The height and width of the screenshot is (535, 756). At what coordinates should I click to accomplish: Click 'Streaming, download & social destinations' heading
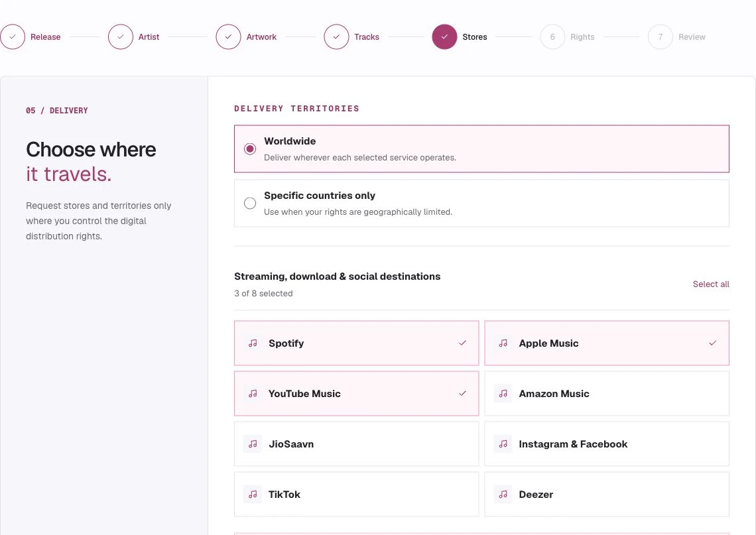337,276
